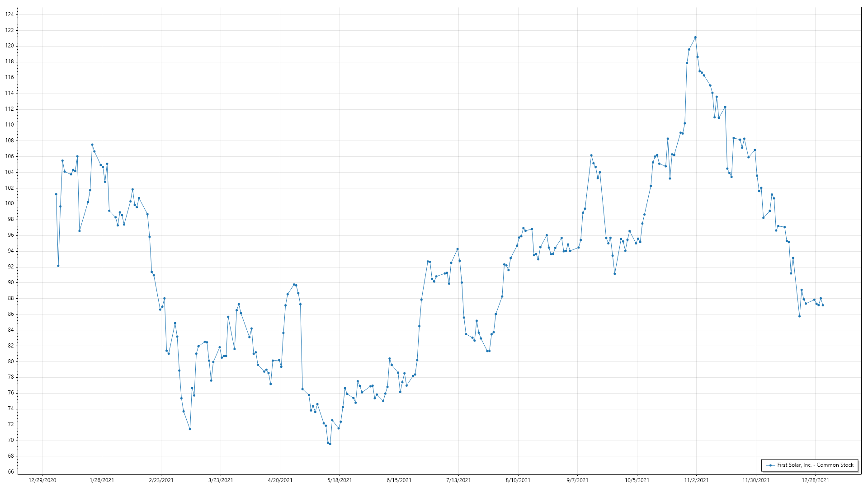Click the last data point of series

[823, 305]
